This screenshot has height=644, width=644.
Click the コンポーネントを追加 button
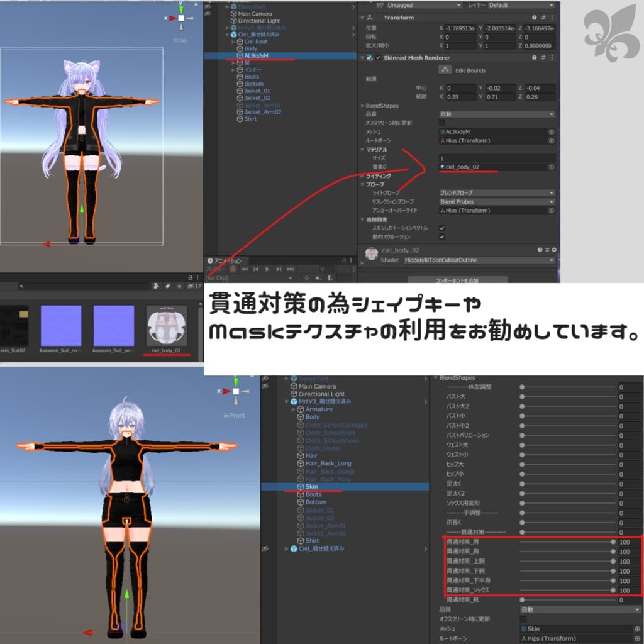(x=458, y=280)
